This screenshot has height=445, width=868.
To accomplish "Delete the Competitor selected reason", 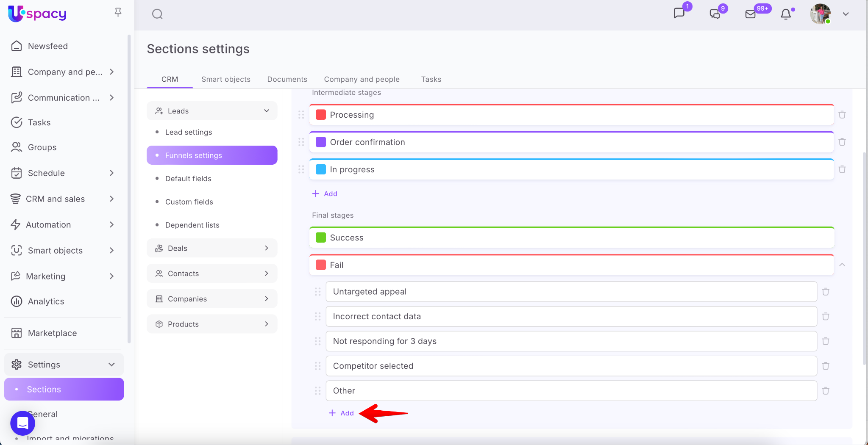I will click(x=826, y=366).
